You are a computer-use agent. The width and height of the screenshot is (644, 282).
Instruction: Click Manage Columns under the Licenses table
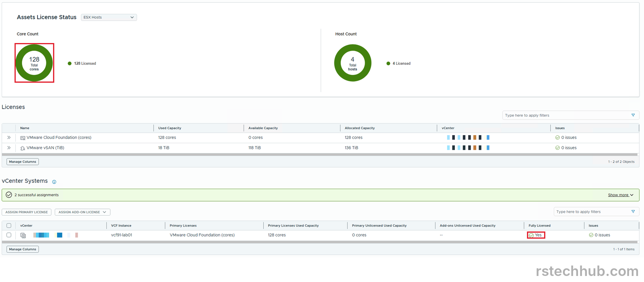pyautogui.click(x=23, y=162)
